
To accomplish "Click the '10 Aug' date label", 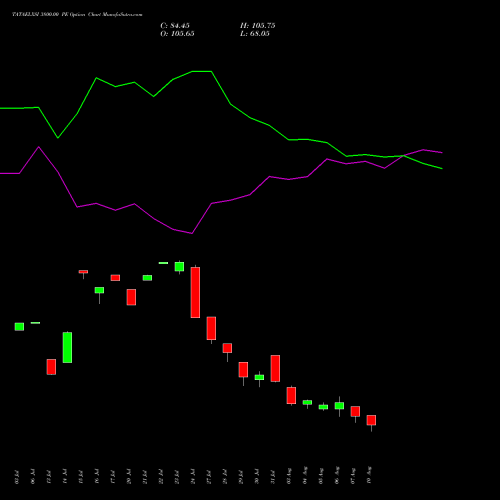I will coord(369,475).
